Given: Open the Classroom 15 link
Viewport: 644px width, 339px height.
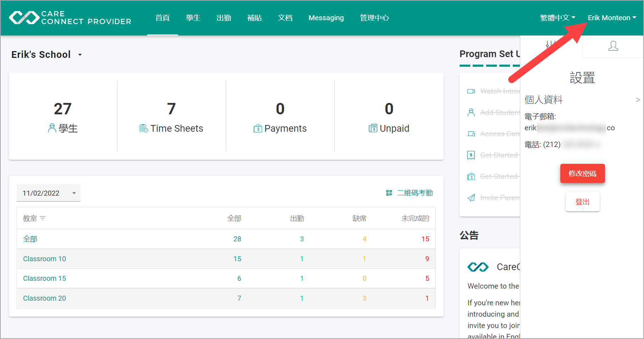Looking at the screenshot, I should coord(45,278).
